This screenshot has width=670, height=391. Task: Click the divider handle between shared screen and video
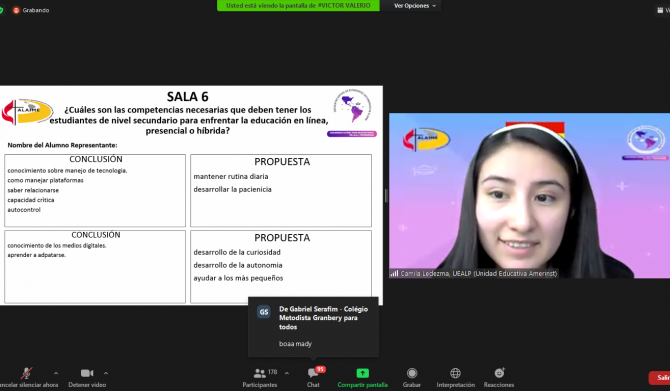386,196
